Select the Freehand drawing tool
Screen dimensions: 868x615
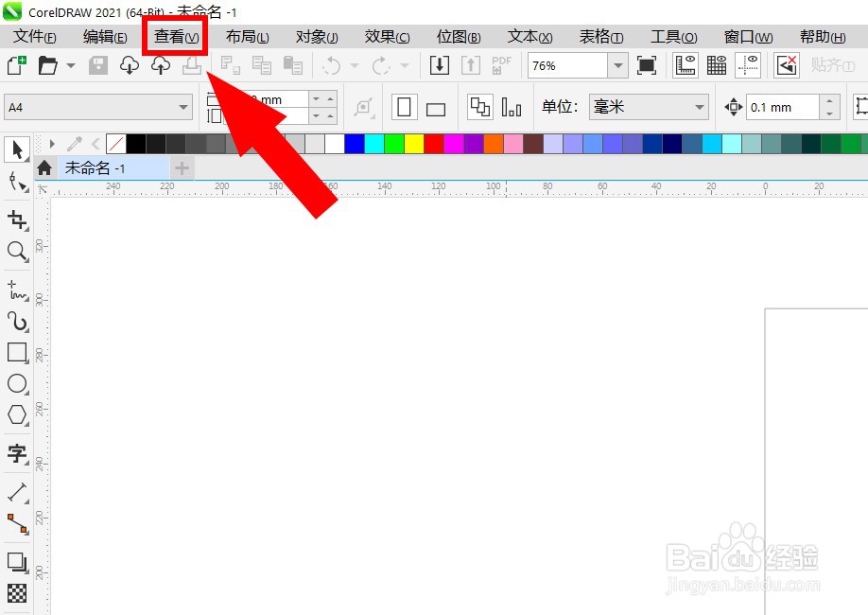(17, 290)
